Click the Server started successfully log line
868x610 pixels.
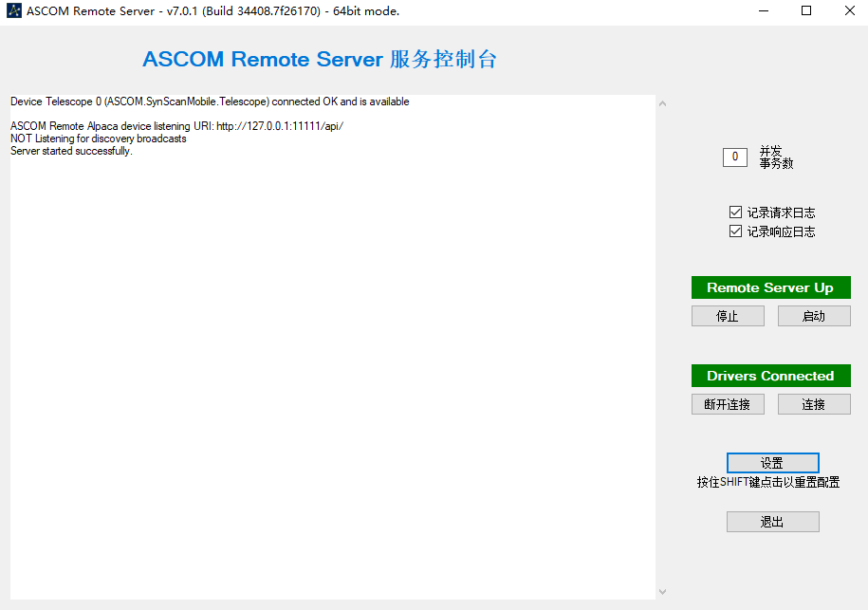click(71, 151)
